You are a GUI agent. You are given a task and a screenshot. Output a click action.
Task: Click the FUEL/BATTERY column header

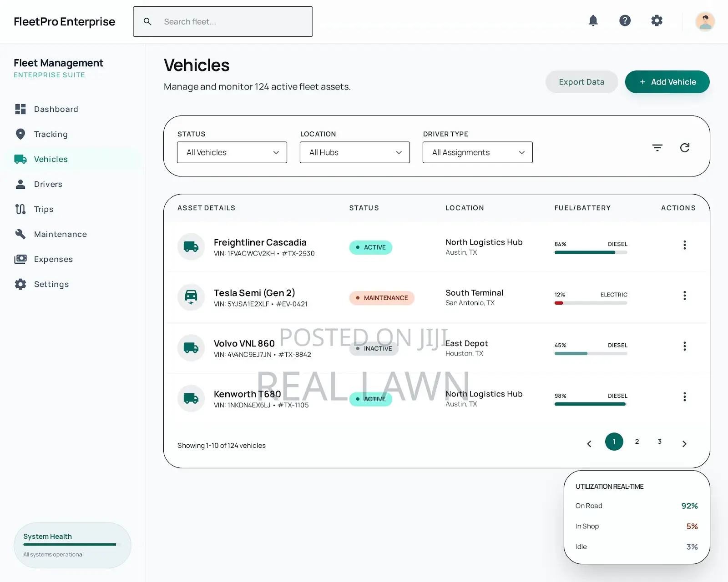[582, 208]
